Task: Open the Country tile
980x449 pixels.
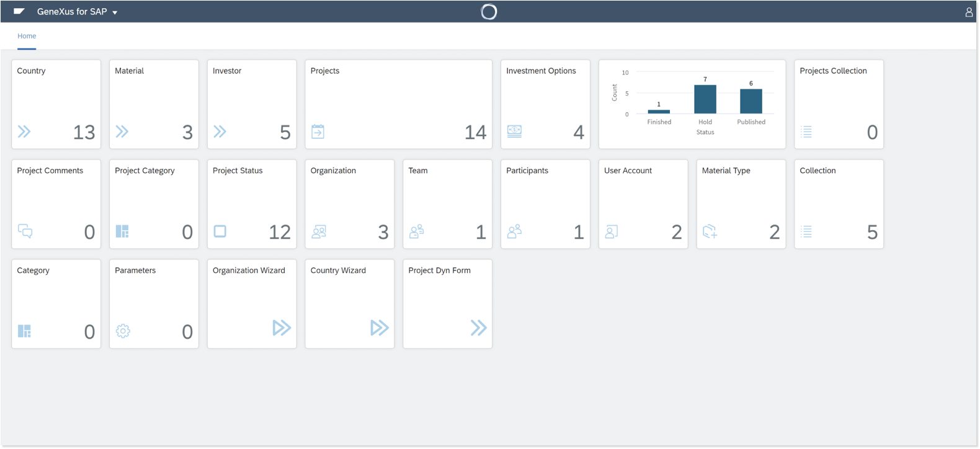Action: coord(56,104)
